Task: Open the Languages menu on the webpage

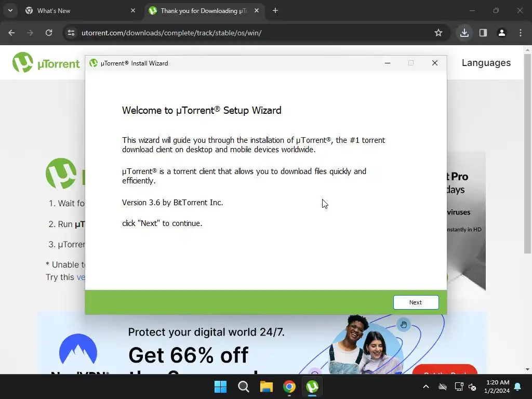Action: pos(486,63)
